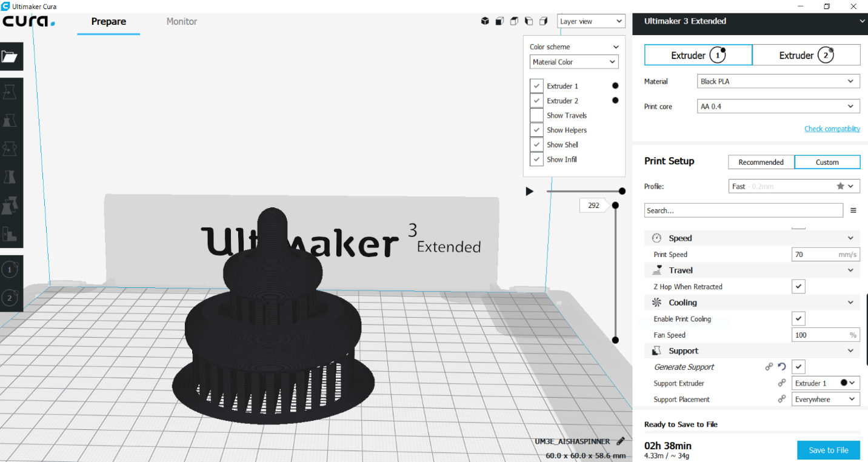Open the Check compatibility link
Image resolution: width=868 pixels, height=462 pixels.
pos(832,129)
